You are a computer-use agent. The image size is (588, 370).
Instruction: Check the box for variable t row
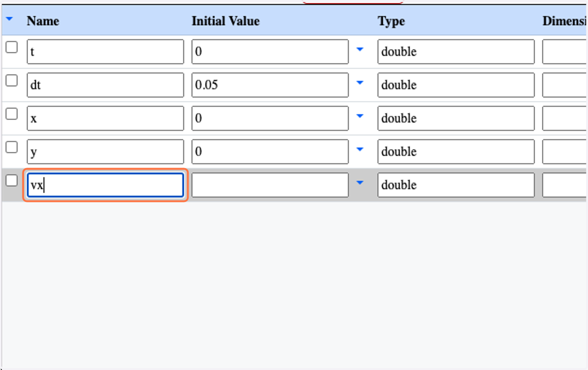11,47
